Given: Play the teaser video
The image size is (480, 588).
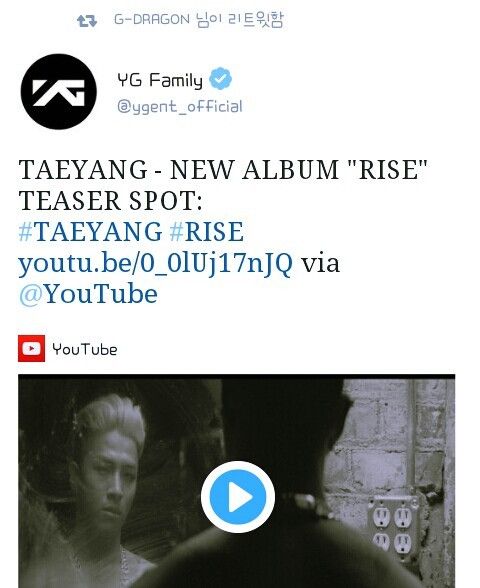Looking at the screenshot, I should tap(238, 497).
